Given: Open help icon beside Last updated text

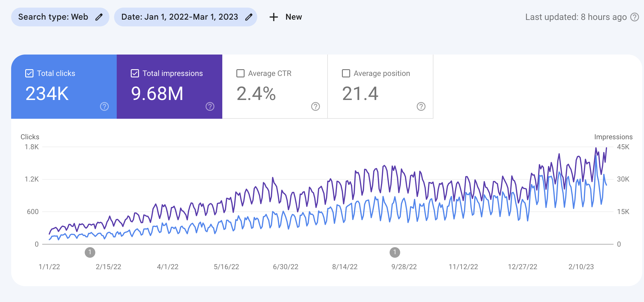Looking at the screenshot, I should click(635, 17).
